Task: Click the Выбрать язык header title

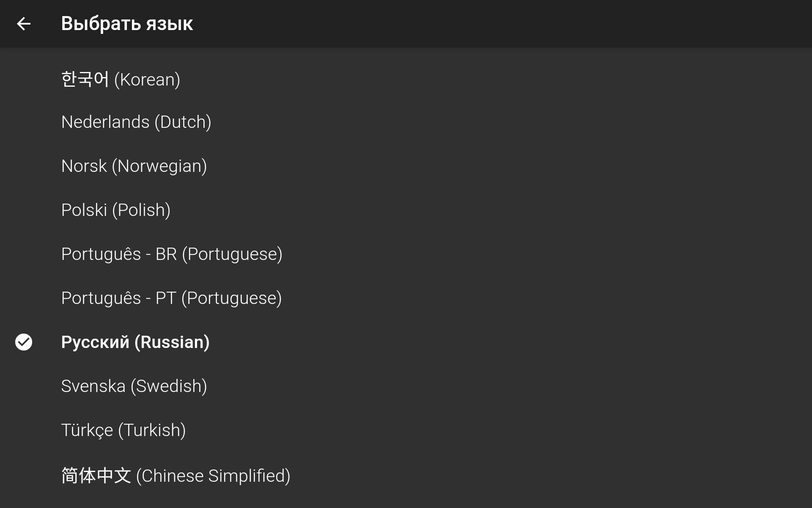Action: tap(127, 24)
